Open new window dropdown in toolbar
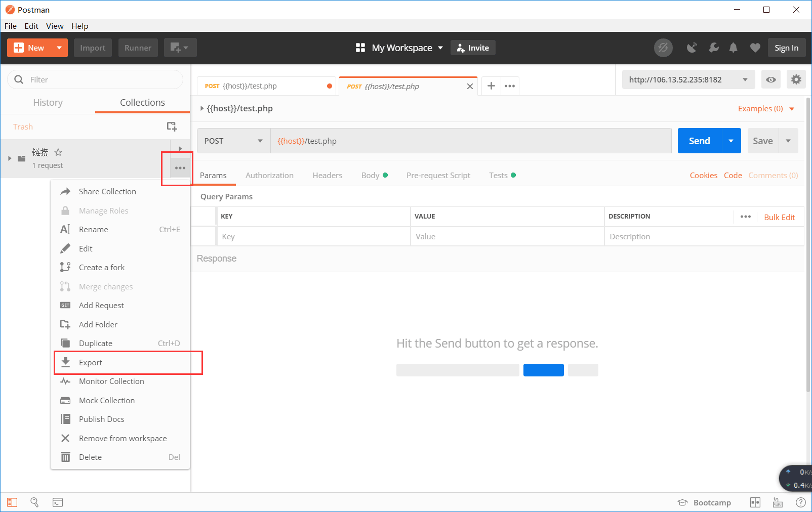 pyautogui.click(x=180, y=48)
